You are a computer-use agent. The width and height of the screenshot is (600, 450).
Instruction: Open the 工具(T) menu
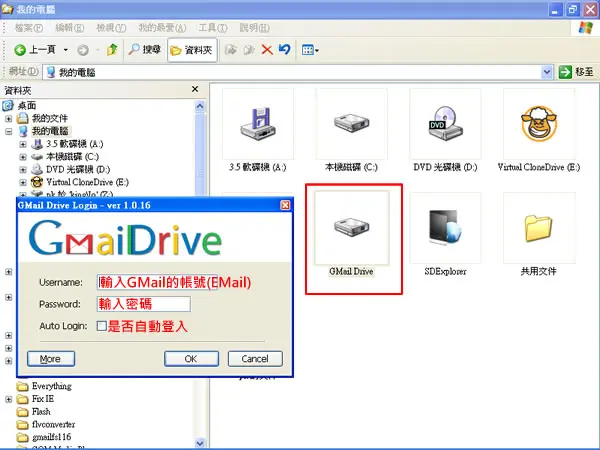tap(213, 28)
